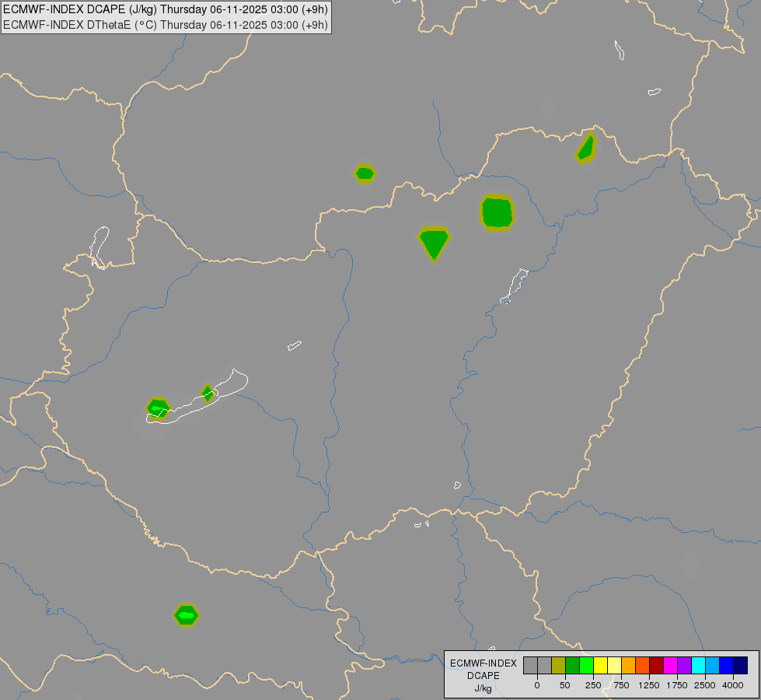Click the legend value 250
Screen dimensions: 761x700
pos(593,685)
